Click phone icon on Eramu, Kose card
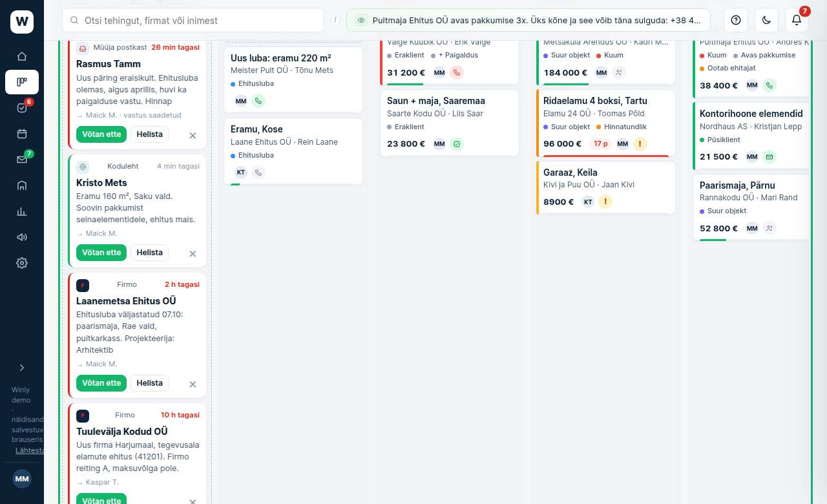The image size is (827, 504). (x=258, y=173)
